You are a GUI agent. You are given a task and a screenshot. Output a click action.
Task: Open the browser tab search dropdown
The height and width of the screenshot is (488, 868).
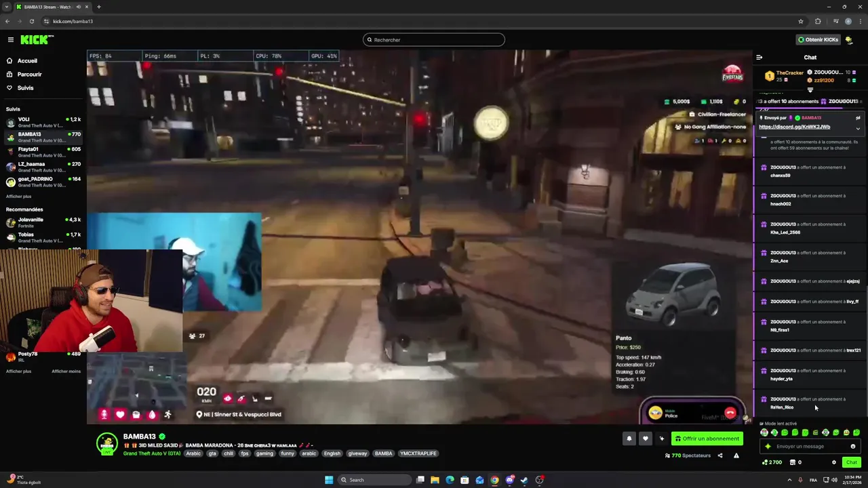tap(7, 7)
